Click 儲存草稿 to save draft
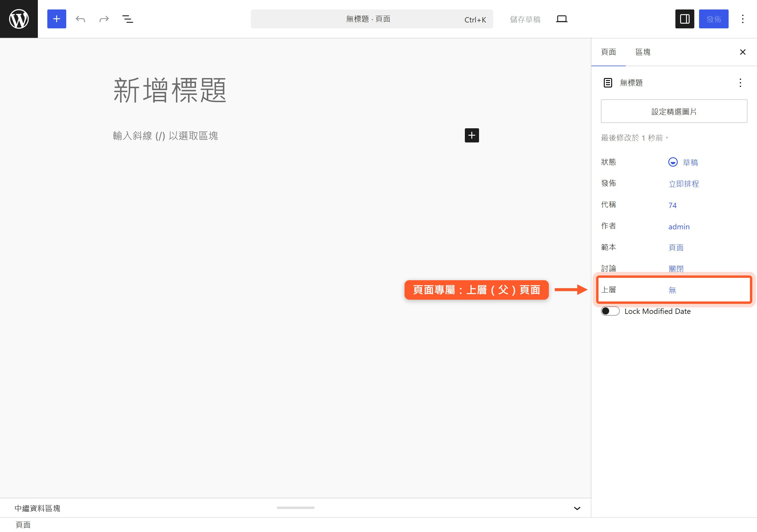757x532 pixels. pyautogui.click(x=525, y=19)
